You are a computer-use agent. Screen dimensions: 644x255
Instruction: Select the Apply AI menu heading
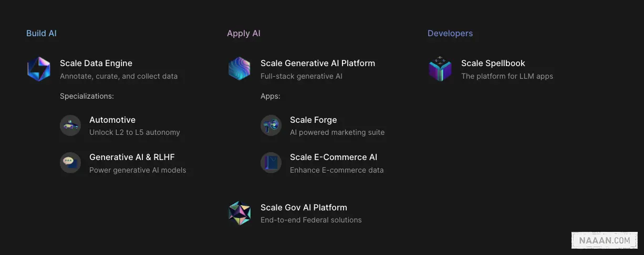pyautogui.click(x=244, y=34)
